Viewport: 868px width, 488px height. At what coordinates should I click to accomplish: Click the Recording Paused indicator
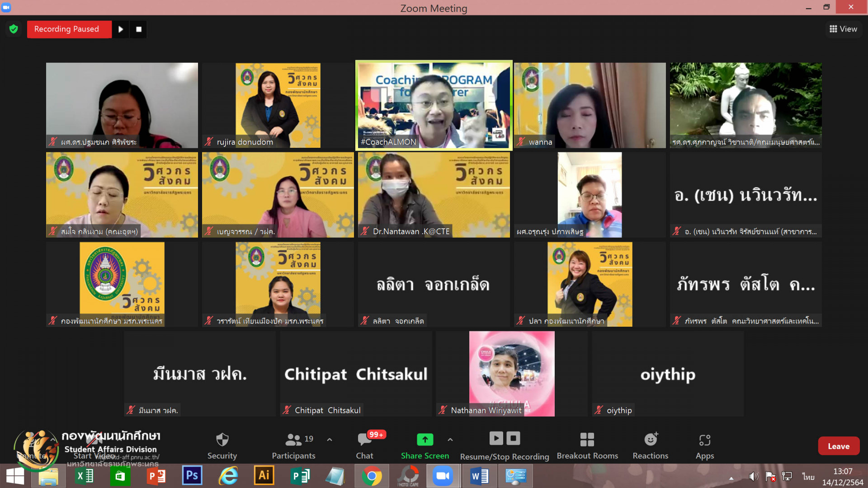67,29
